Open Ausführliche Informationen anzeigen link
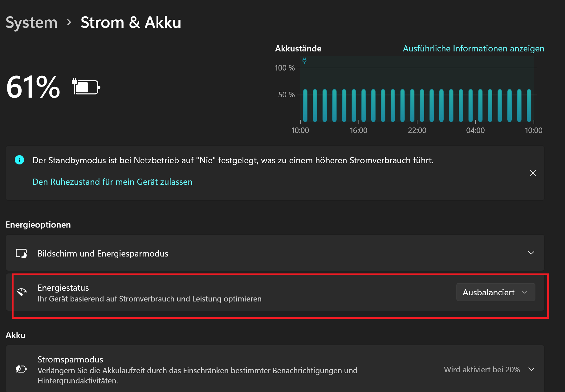Screen dimensions: 565x392 (473, 49)
